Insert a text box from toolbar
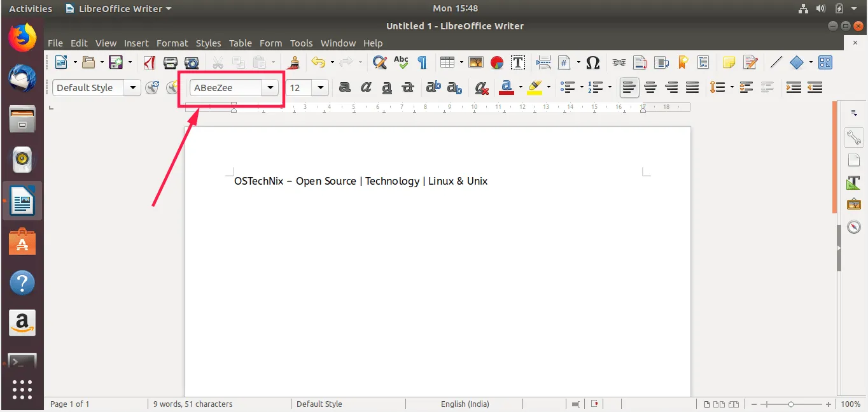 pos(518,62)
